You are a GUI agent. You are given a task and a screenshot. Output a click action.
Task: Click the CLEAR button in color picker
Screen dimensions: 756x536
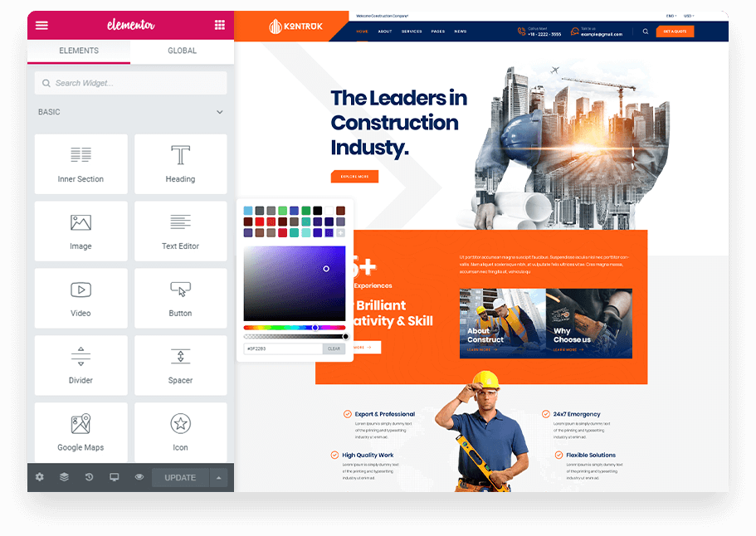pyautogui.click(x=334, y=348)
